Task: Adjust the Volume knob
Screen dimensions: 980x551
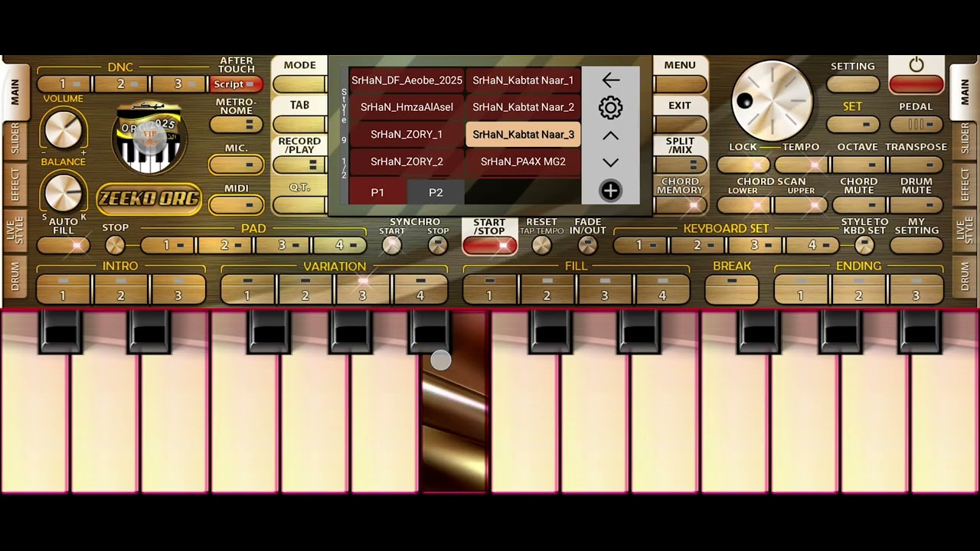Action: coord(63,129)
